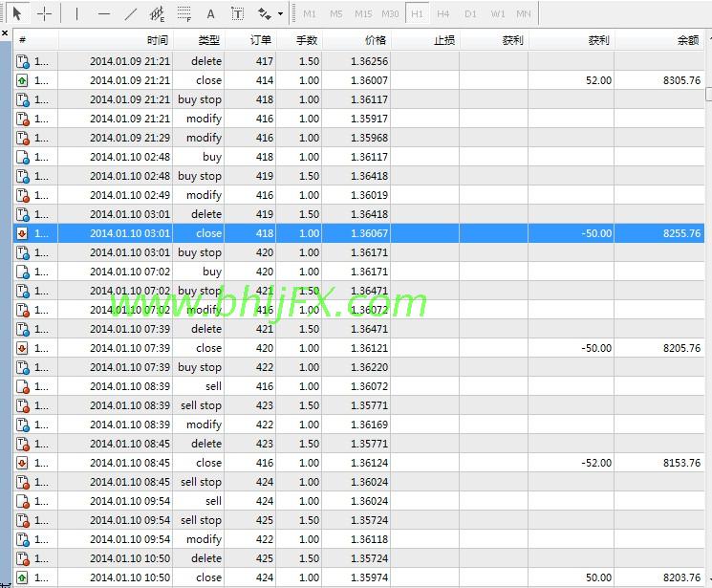Image resolution: width=712 pixels, height=588 pixels.
Task: Sort by 价格 column header
Action: pyautogui.click(x=356, y=40)
